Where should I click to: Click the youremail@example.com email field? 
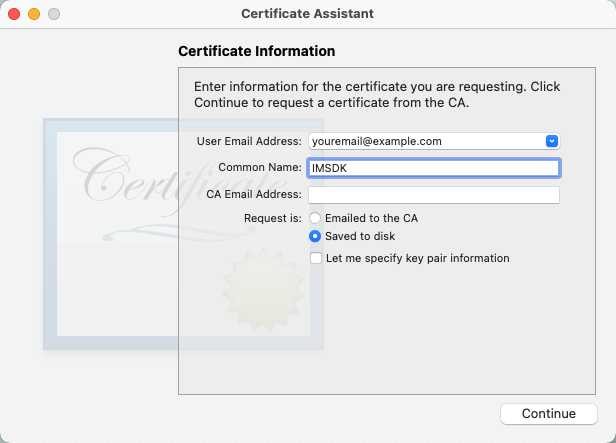pyautogui.click(x=434, y=141)
